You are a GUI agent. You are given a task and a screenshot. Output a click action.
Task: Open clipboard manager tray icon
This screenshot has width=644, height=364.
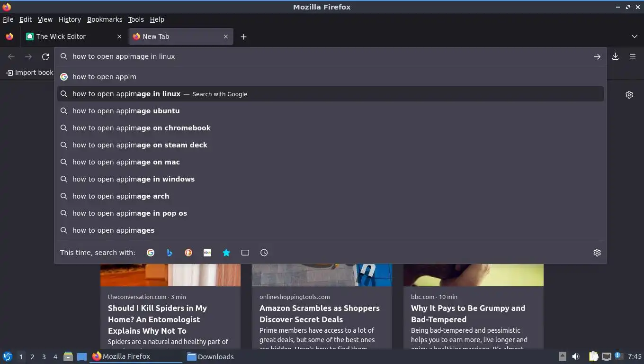(x=593, y=356)
